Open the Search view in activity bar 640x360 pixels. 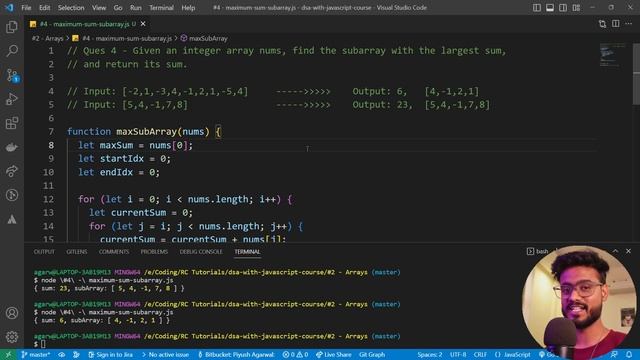[12, 51]
